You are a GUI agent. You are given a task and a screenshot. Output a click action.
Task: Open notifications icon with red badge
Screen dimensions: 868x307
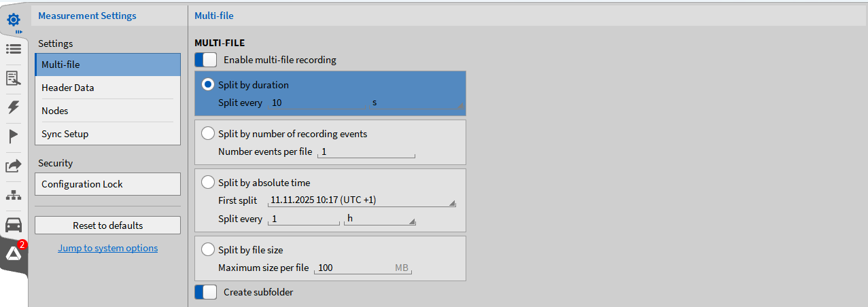pyautogui.click(x=14, y=254)
